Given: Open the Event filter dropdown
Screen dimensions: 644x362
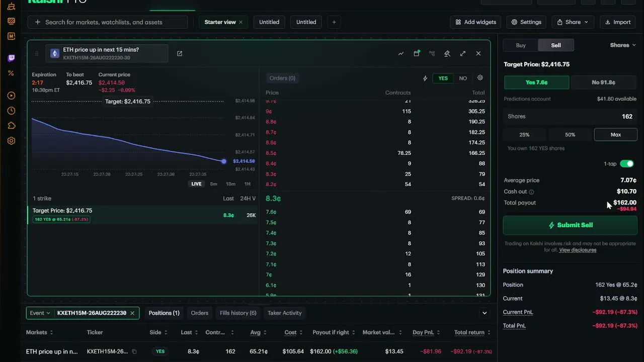Looking at the screenshot, I should point(40,313).
